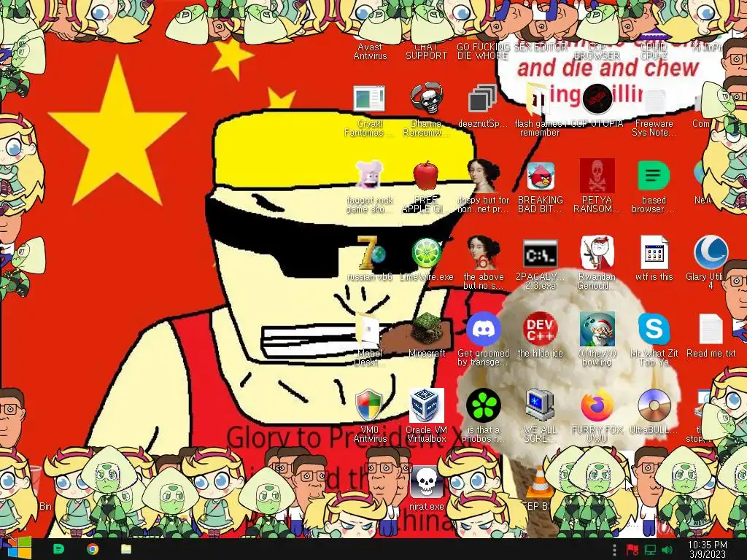Screen dimensions: 747x560
Task: Open the PETYA RANSOM... red skull icon
Action: pyautogui.click(x=597, y=176)
